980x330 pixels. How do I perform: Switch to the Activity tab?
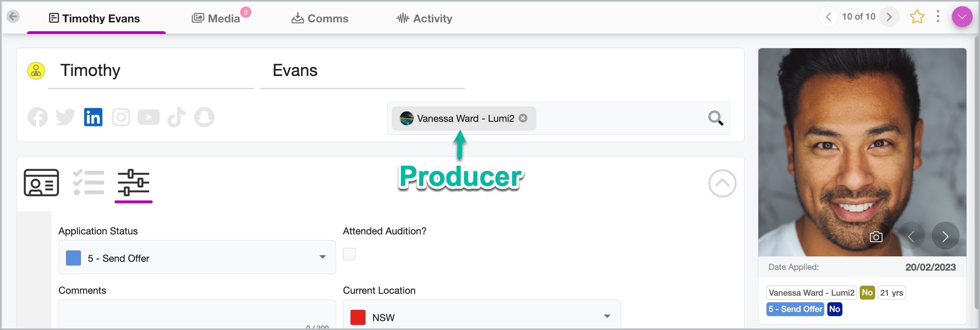coord(424,18)
